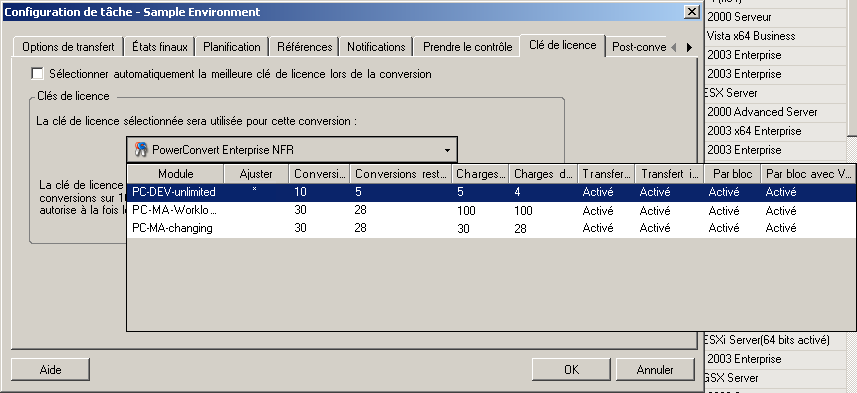The height and width of the screenshot is (393, 857).
Task: Click the Aide button
Action: [50, 369]
